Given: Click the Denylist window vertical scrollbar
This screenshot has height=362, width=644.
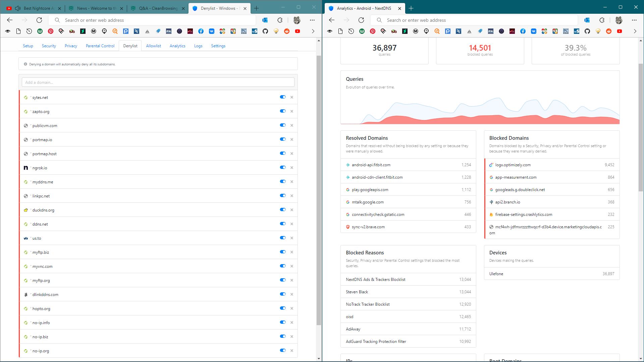Looking at the screenshot, I should click(x=319, y=190).
